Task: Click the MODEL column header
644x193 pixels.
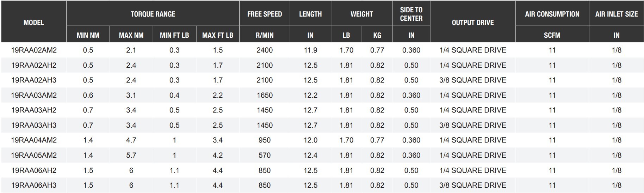Action: pos(34,23)
